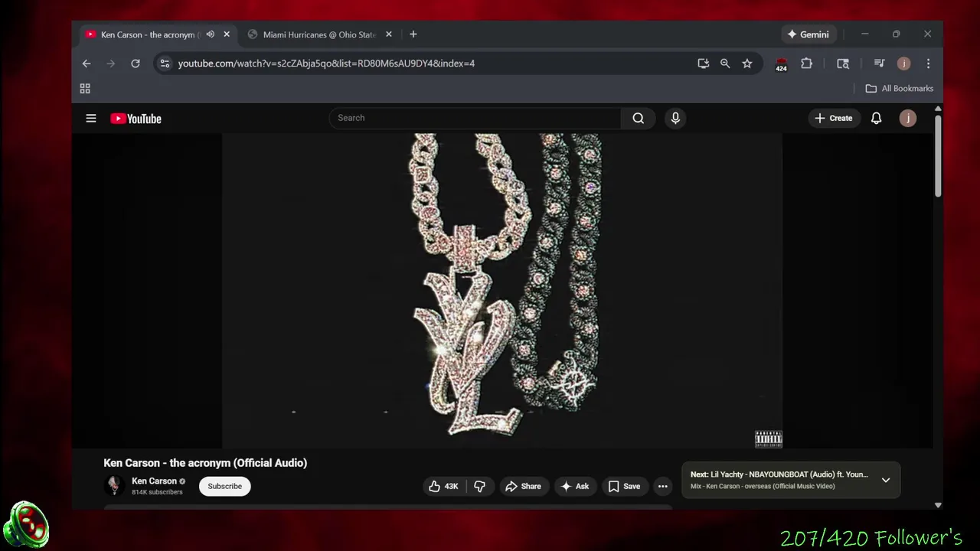This screenshot has height=551, width=980.
Task: Click Next: Lil Yachty - NBAYOUNGBOAT text
Action: tap(779, 474)
